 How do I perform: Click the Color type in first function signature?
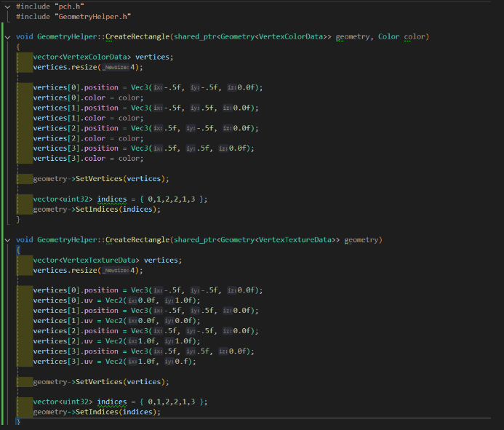click(x=388, y=36)
